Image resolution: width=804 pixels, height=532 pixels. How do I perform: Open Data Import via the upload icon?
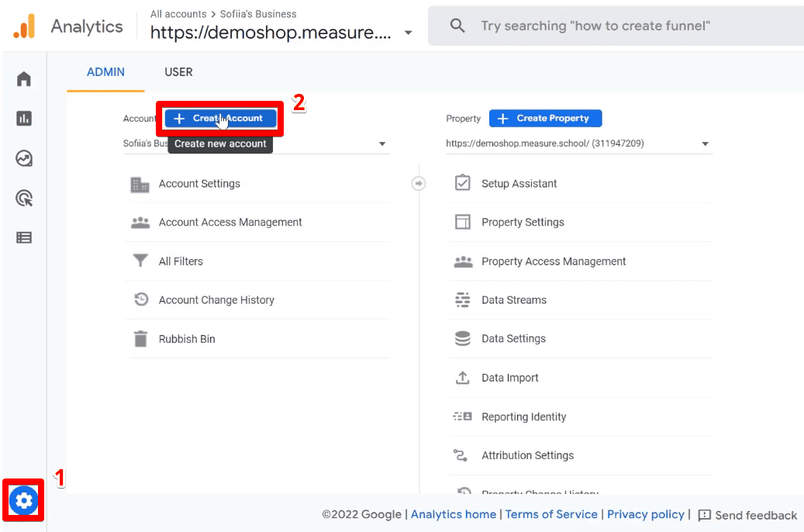point(462,378)
